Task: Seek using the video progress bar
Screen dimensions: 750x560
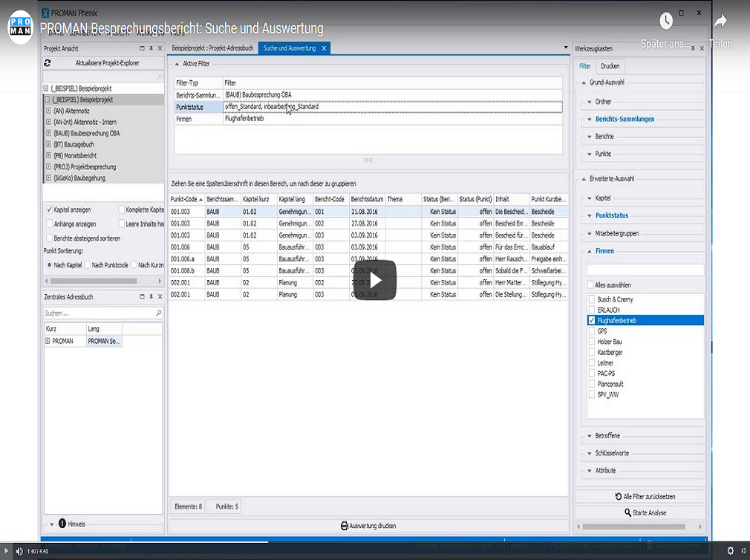Action: pyautogui.click(x=375, y=542)
